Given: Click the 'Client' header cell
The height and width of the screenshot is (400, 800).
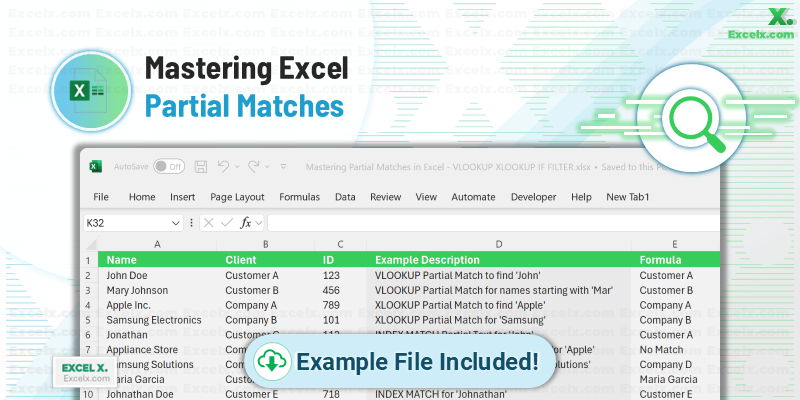Looking at the screenshot, I should click(x=265, y=260).
